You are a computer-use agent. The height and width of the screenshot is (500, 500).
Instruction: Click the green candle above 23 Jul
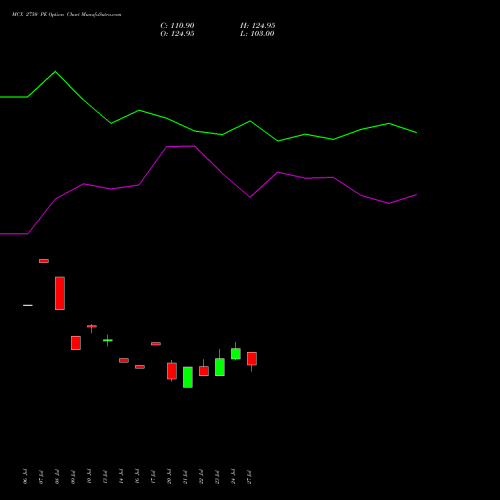pyautogui.click(x=220, y=367)
